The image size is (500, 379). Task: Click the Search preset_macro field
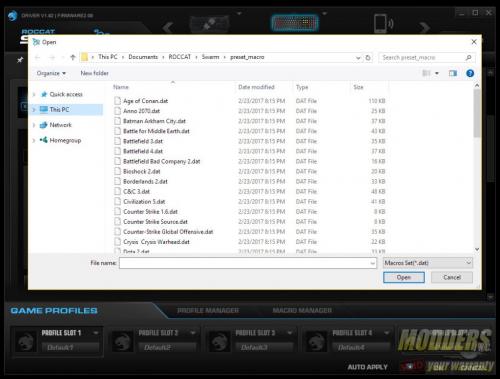[x=427, y=57]
